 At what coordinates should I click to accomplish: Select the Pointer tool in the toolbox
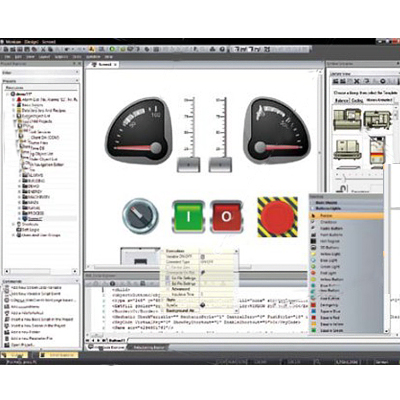pyautogui.click(x=346, y=216)
